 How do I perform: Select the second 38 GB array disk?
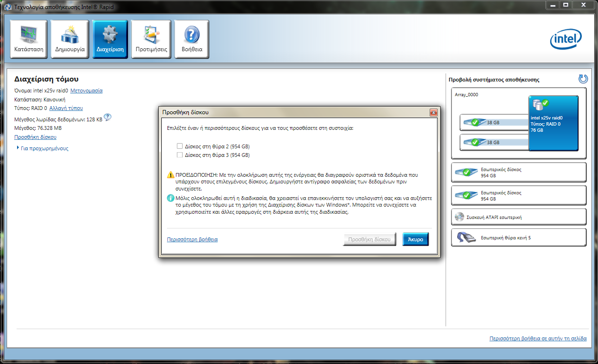[x=494, y=142]
